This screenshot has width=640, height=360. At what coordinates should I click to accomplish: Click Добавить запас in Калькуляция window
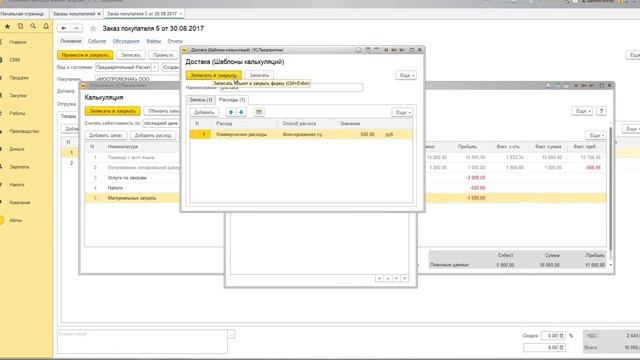click(x=106, y=136)
